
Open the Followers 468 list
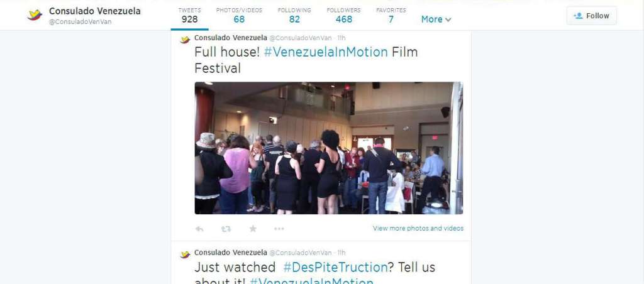[344, 15]
